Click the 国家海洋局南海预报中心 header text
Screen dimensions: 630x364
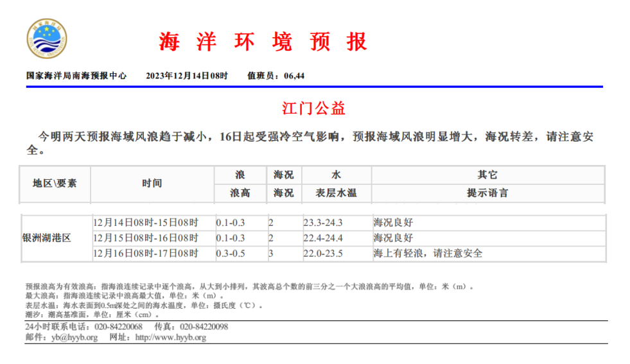[x=76, y=76]
